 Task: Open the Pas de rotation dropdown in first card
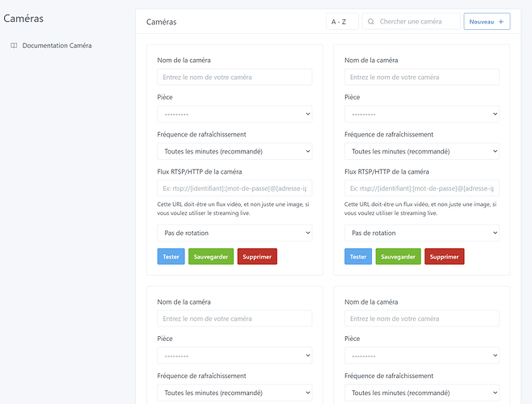[x=234, y=233]
